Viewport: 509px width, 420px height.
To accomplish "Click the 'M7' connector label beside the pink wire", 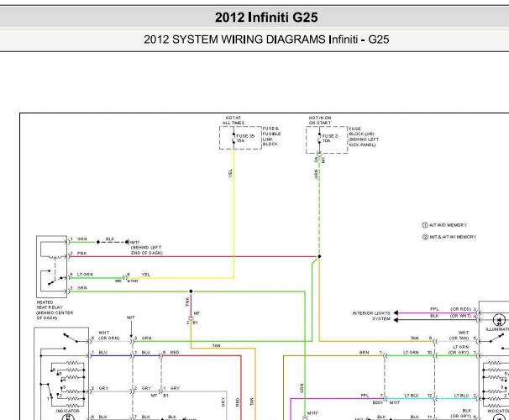I will pos(197,313).
